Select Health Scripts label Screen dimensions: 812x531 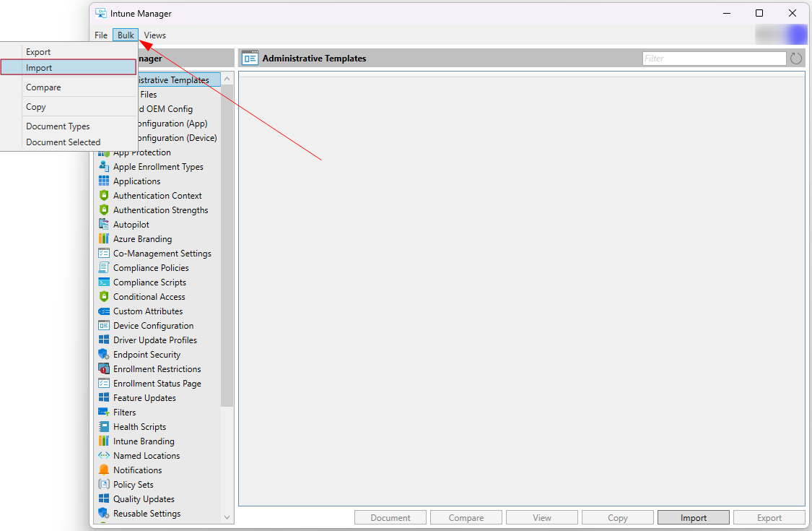tap(140, 427)
